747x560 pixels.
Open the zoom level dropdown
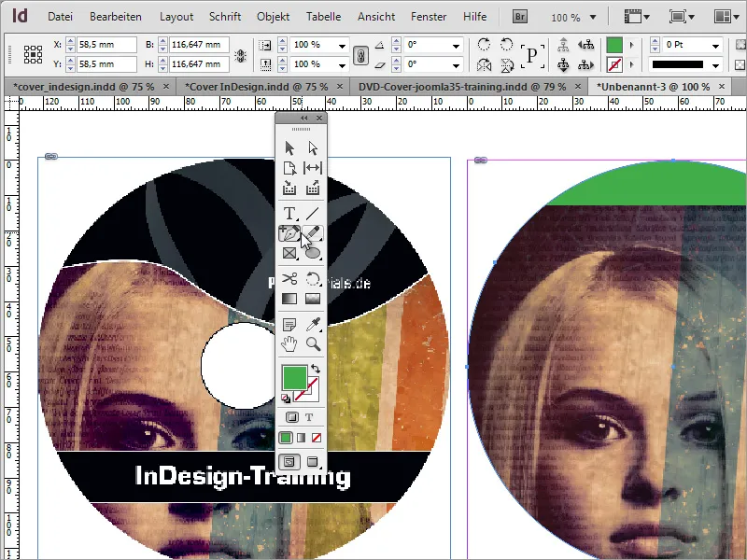(593, 17)
